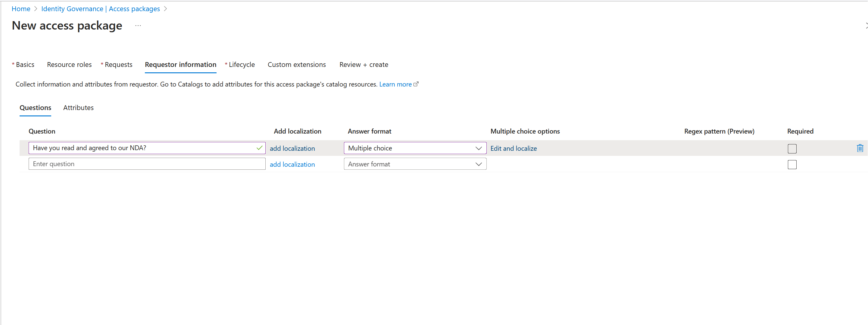Click the green checkmark in NDA question field
Image resolution: width=868 pixels, height=325 pixels.
pos(259,148)
